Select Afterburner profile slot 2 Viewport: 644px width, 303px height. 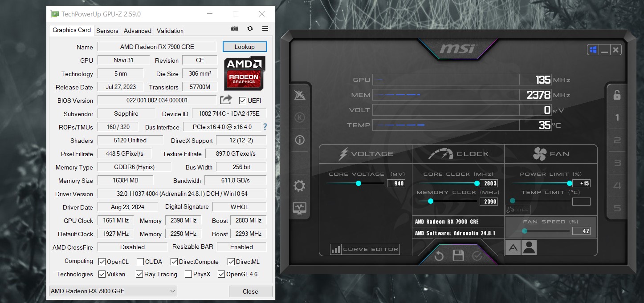(x=617, y=141)
